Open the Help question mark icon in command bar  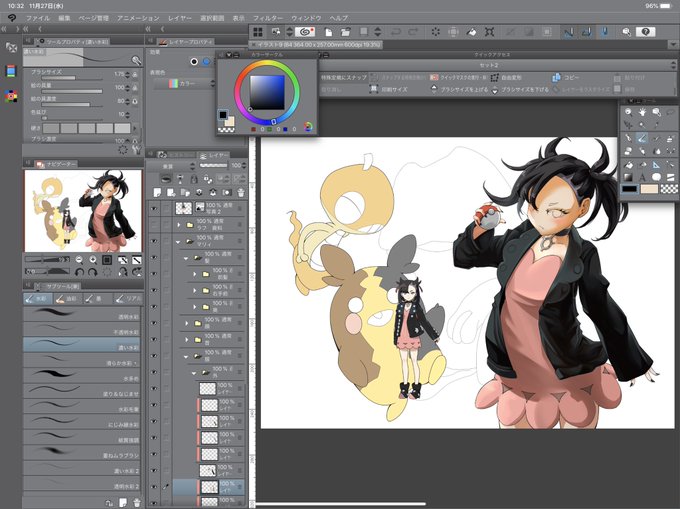click(x=645, y=32)
